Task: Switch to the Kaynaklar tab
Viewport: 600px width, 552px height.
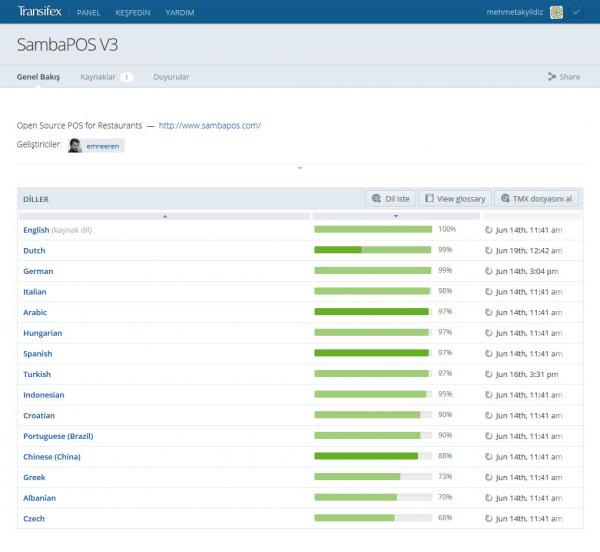Action: (x=99, y=77)
